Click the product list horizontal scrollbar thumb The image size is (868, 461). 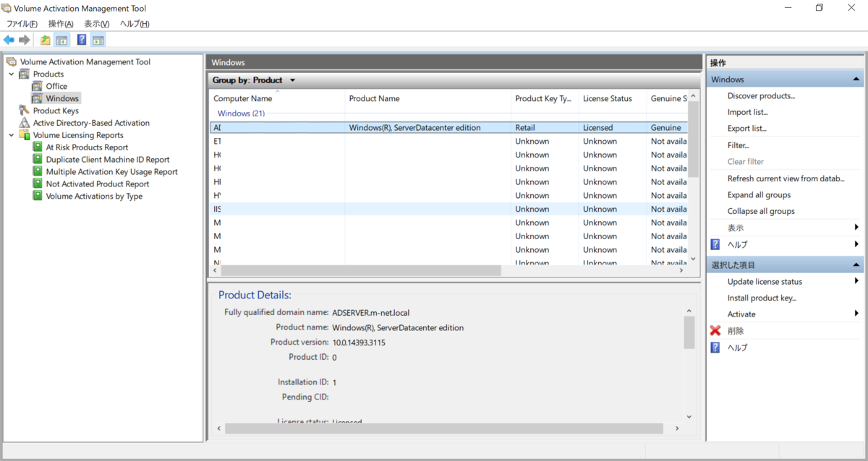(x=360, y=270)
